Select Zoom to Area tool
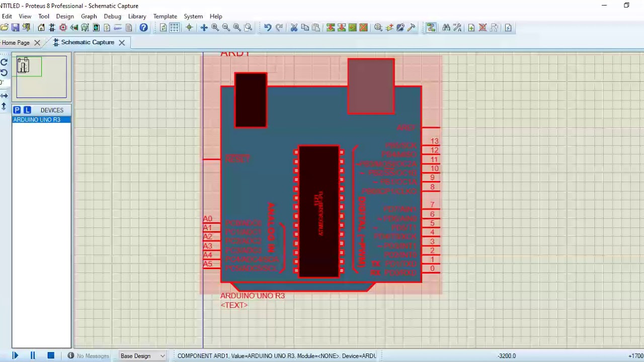The image size is (644, 362). click(x=248, y=28)
